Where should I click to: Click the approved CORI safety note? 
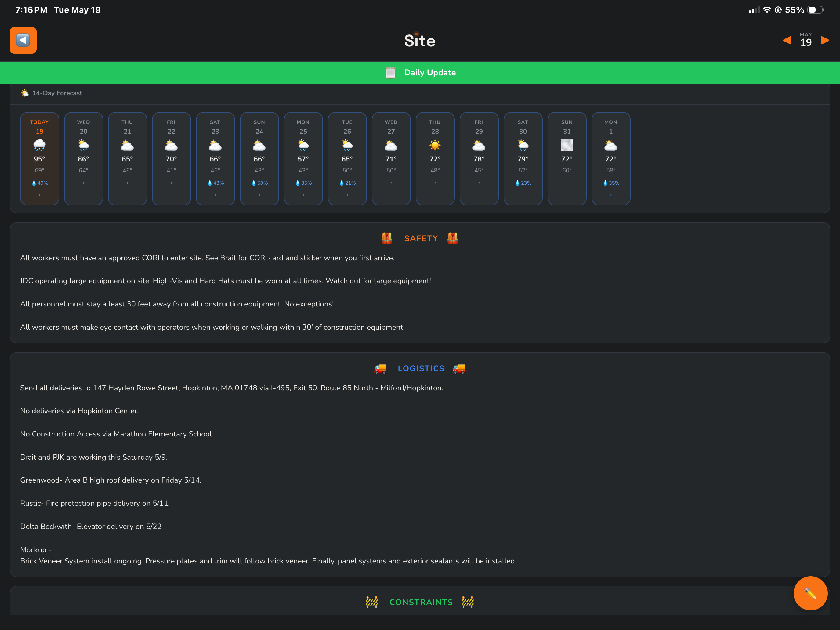207,258
